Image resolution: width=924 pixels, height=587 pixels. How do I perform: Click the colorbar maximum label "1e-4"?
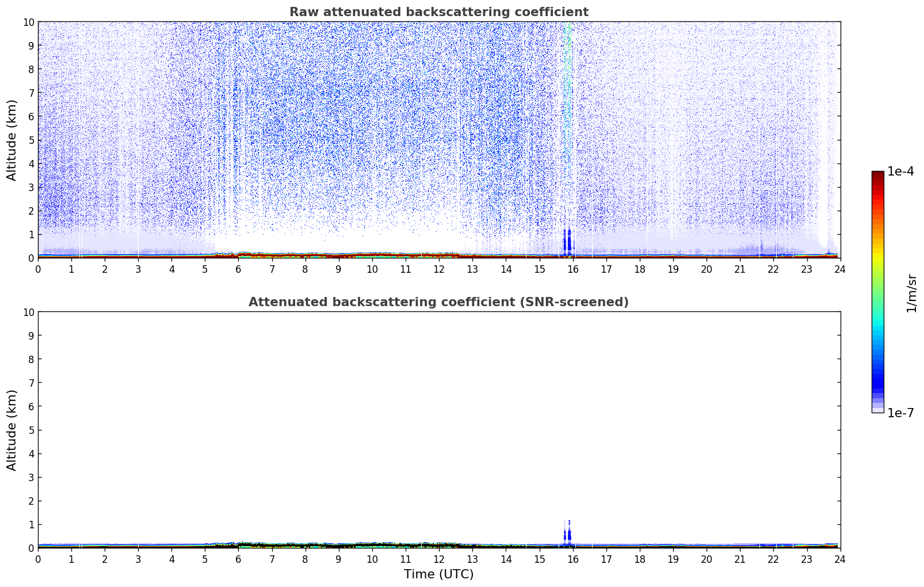[900, 171]
